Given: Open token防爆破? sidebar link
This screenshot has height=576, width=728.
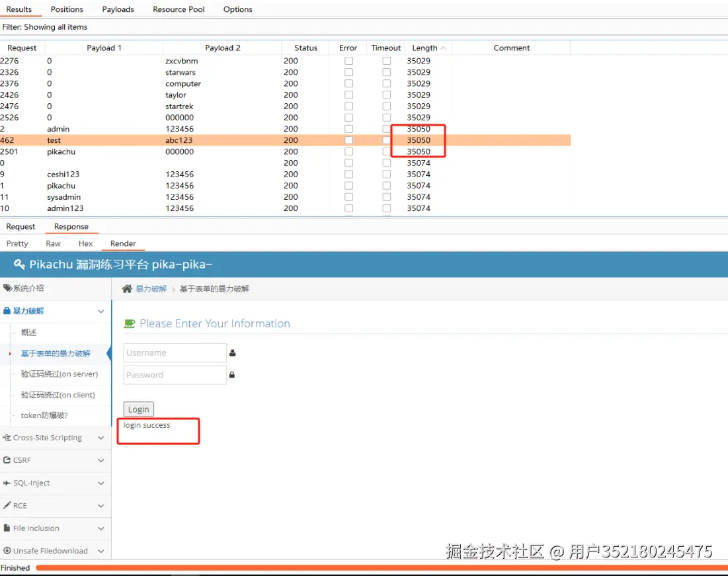Looking at the screenshot, I should [44, 415].
